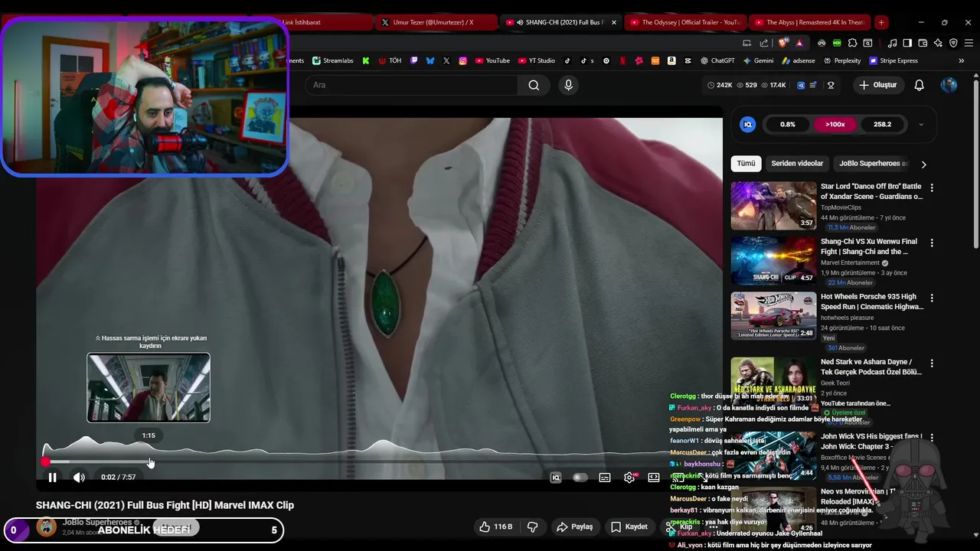Pause the Shang-Chi video
Image resolution: width=980 pixels, height=551 pixels.
[52, 478]
